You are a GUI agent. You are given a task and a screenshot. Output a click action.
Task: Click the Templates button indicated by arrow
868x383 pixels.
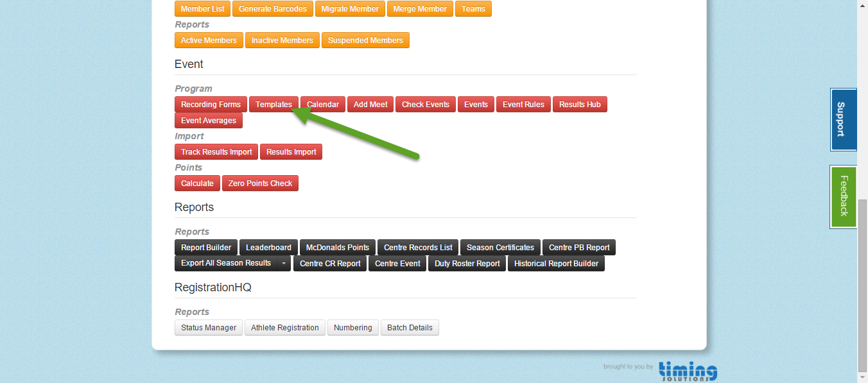tap(273, 104)
